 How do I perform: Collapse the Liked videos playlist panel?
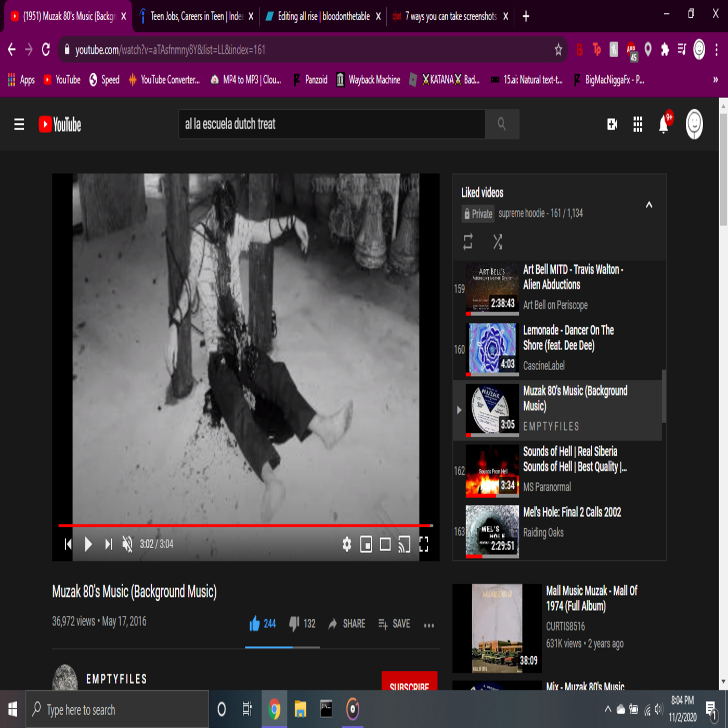click(649, 205)
